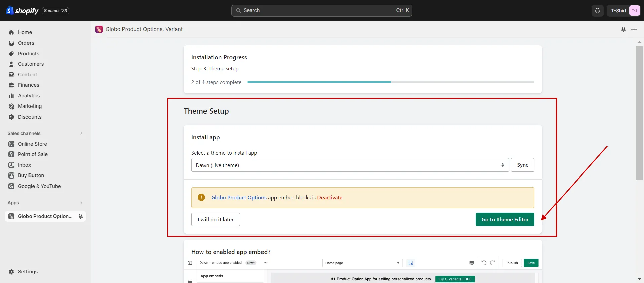Click the Globo Product Options link
The image size is (644, 283).
(x=239, y=198)
